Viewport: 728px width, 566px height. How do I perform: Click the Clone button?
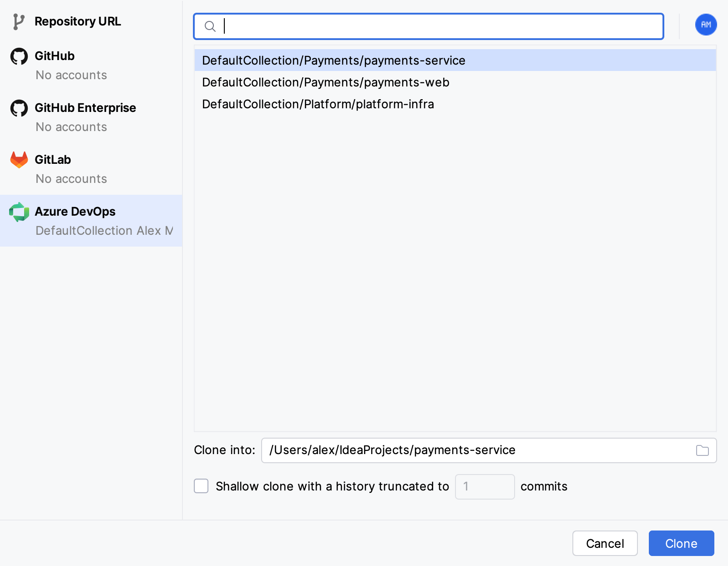[681, 543]
